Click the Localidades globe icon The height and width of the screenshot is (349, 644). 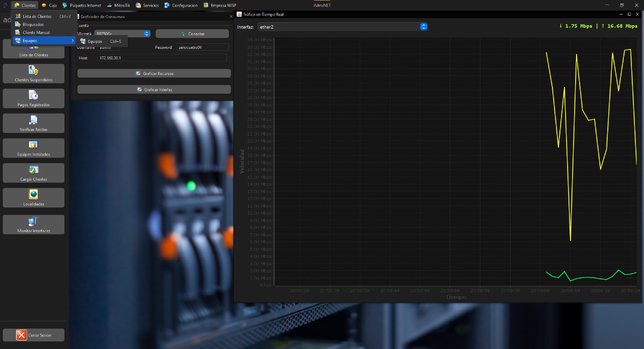34,194
